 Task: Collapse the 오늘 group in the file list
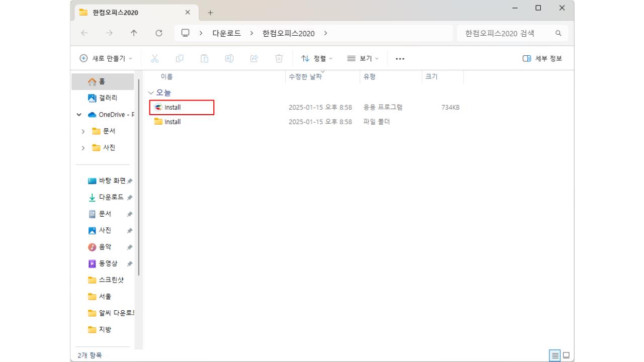tap(151, 93)
